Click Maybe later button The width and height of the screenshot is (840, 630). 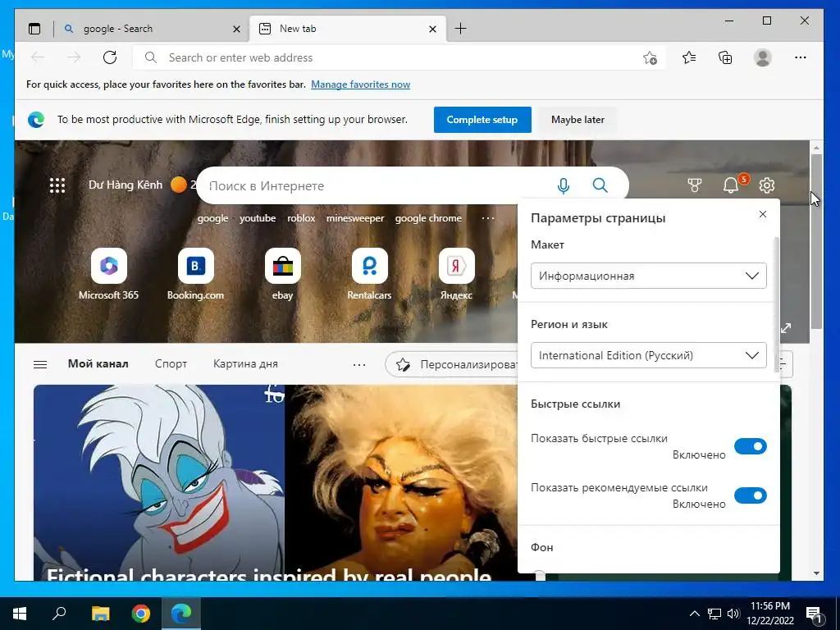[577, 120]
